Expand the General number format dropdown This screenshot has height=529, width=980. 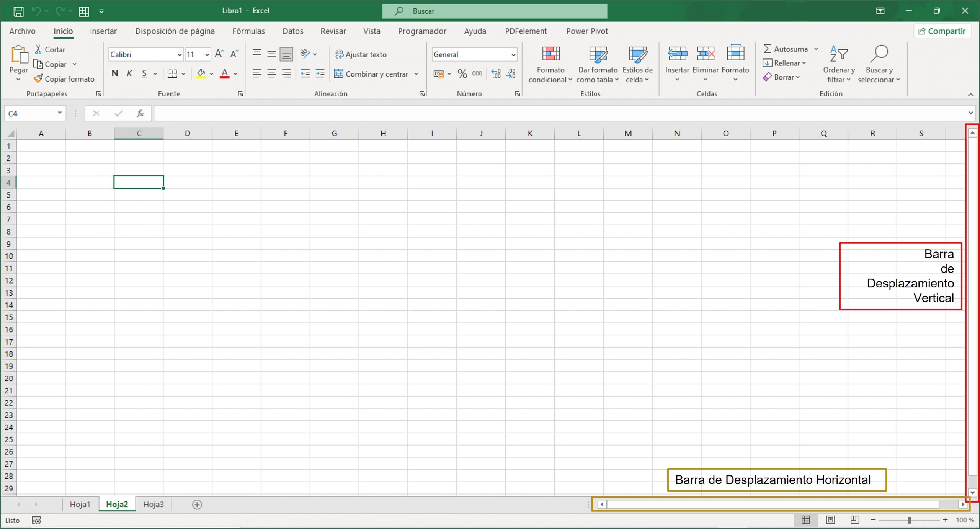pyautogui.click(x=514, y=54)
